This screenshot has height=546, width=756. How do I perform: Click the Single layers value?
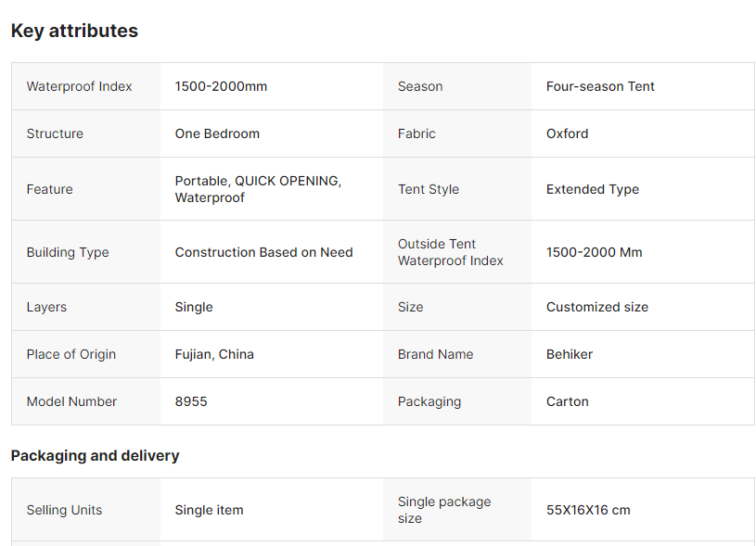point(194,307)
